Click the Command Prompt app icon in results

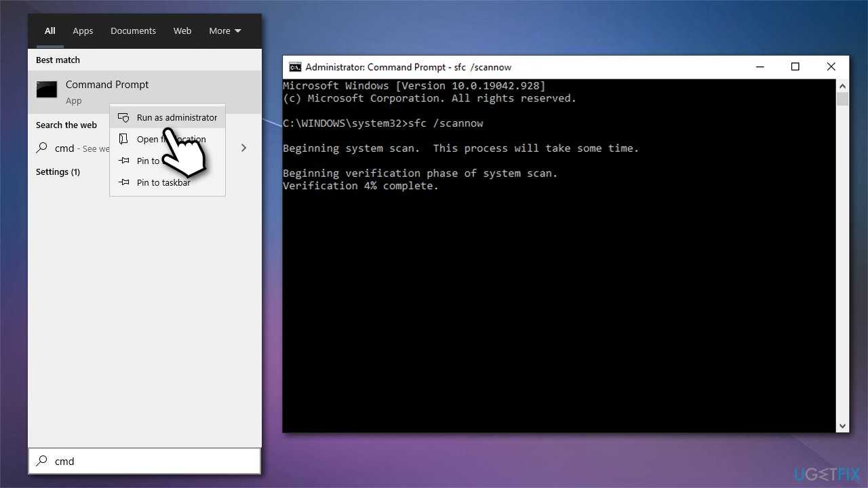(47, 89)
